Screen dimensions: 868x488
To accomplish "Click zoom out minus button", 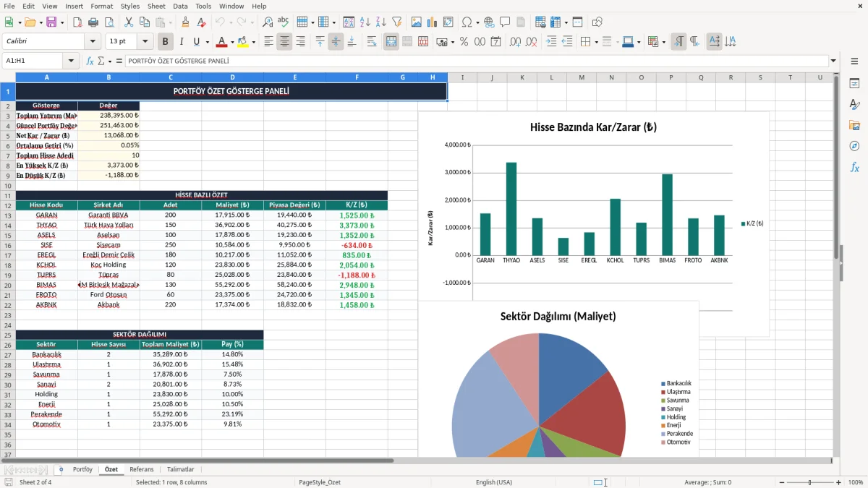I will point(781,482).
